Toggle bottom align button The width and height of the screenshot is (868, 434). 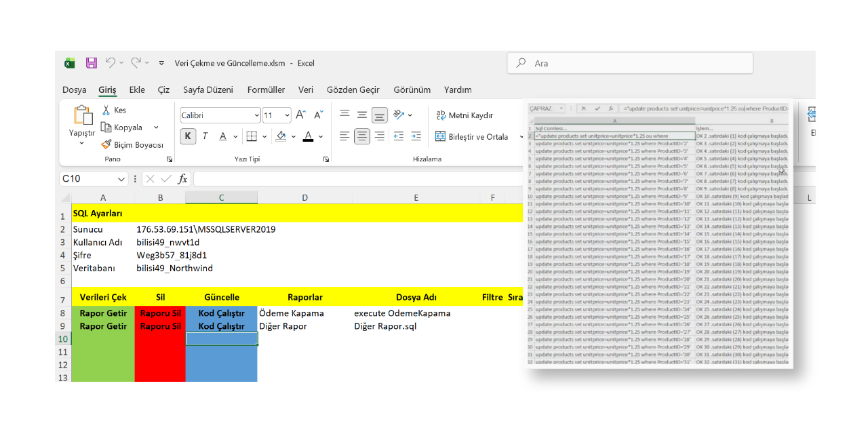tap(380, 115)
